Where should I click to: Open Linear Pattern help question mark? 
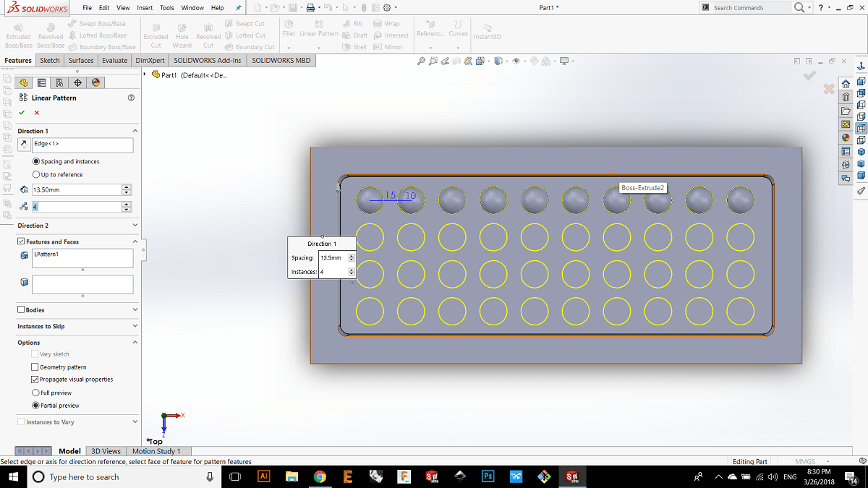click(131, 98)
